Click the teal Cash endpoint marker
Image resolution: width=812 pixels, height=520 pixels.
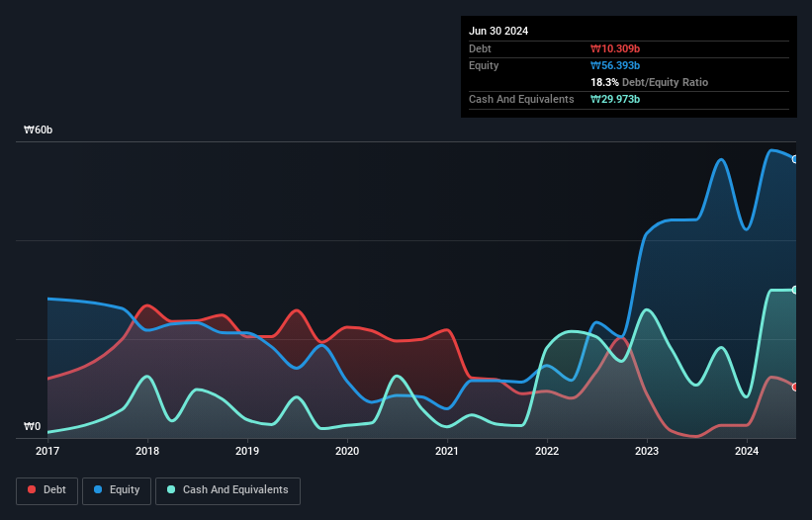[x=795, y=290]
